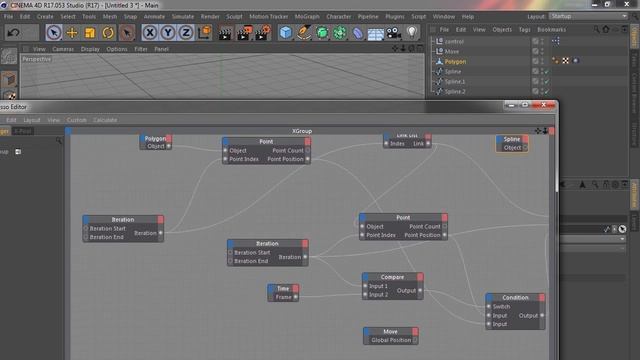Toggle Z axis lock
Viewport: 640px width, 360px height.
(x=186, y=33)
